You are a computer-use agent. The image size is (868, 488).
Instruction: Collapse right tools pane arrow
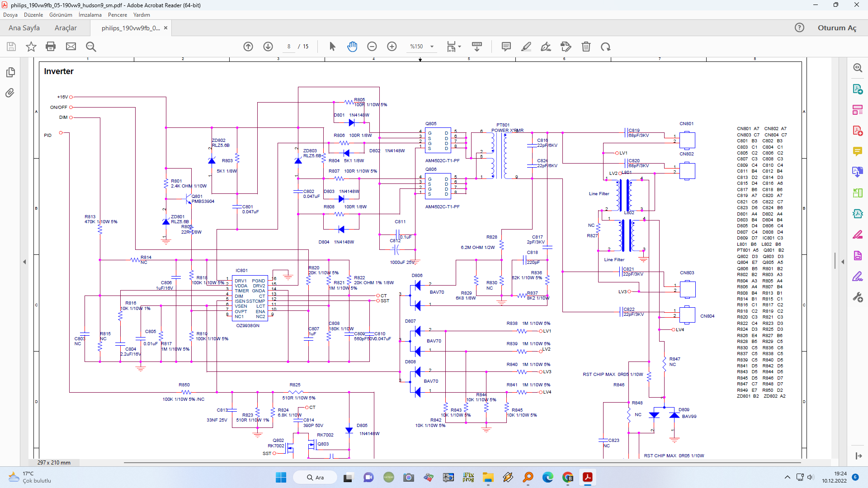coord(843,262)
